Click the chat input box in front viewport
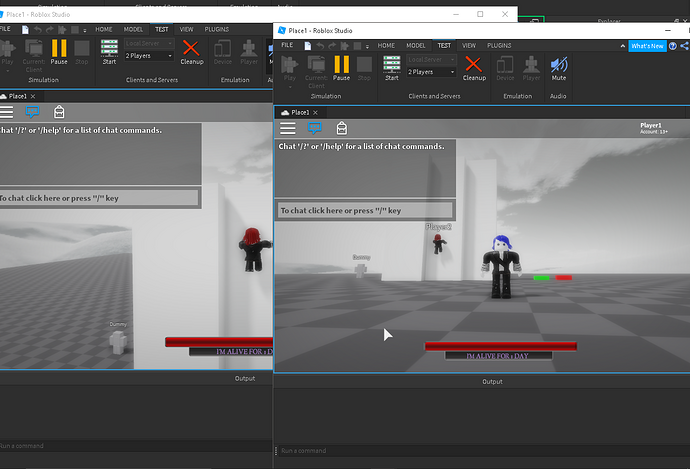The height and width of the screenshot is (469, 690). point(365,210)
